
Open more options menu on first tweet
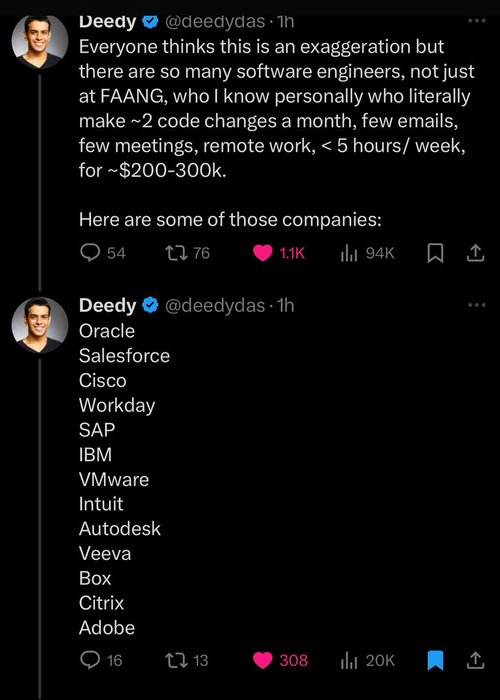click(477, 21)
